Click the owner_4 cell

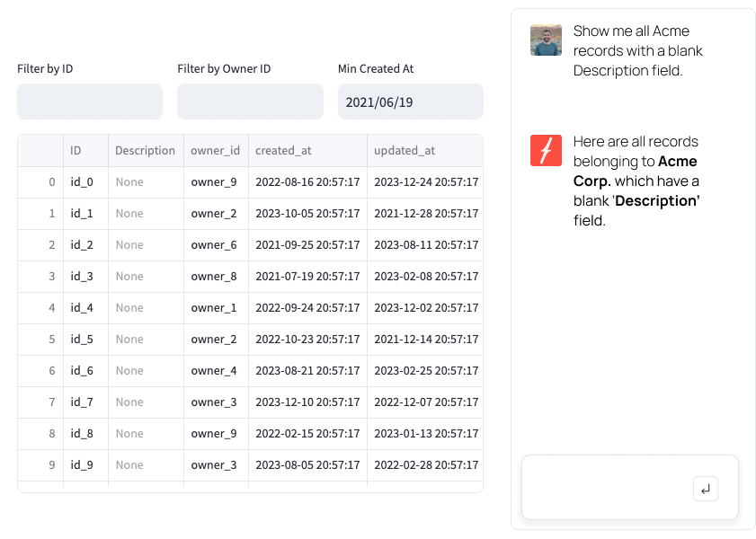pyautogui.click(x=214, y=371)
